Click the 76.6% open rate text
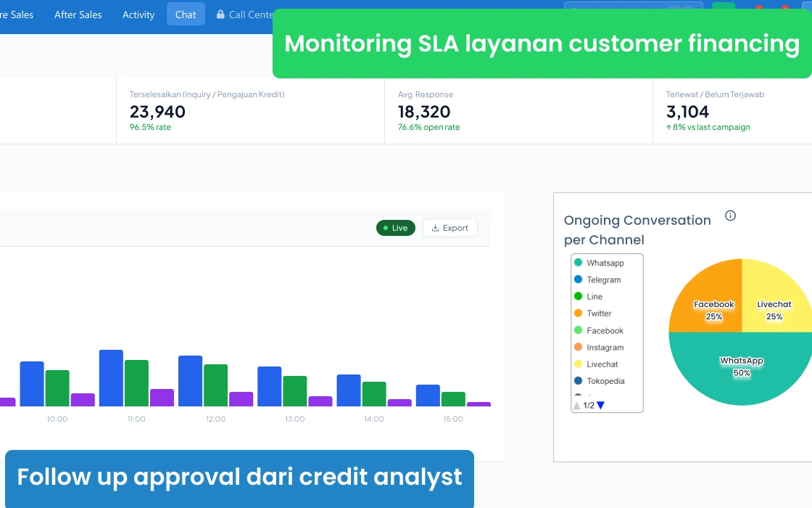 [x=428, y=127]
